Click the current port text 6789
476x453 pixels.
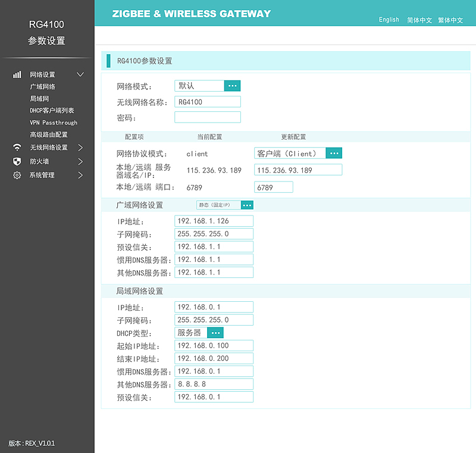pyautogui.click(x=195, y=188)
